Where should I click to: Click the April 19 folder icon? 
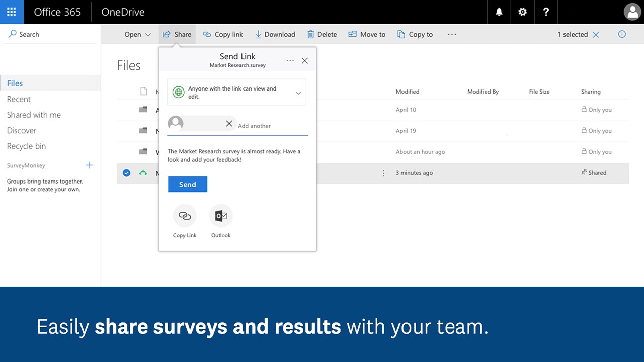[x=143, y=131]
